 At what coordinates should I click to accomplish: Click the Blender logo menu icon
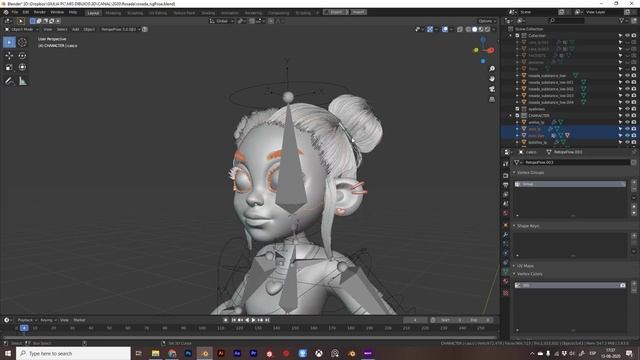click(x=6, y=12)
